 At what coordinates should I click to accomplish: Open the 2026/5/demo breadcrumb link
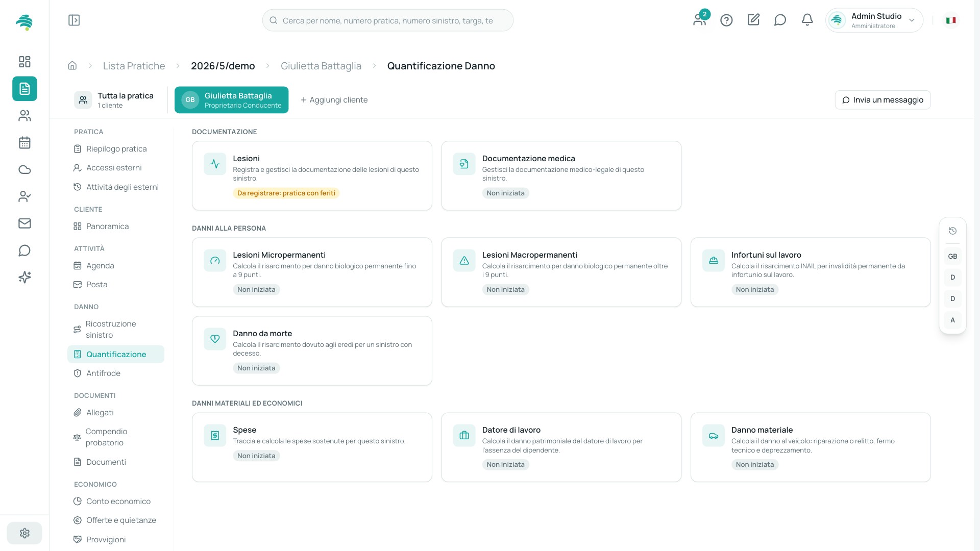point(223,66)
